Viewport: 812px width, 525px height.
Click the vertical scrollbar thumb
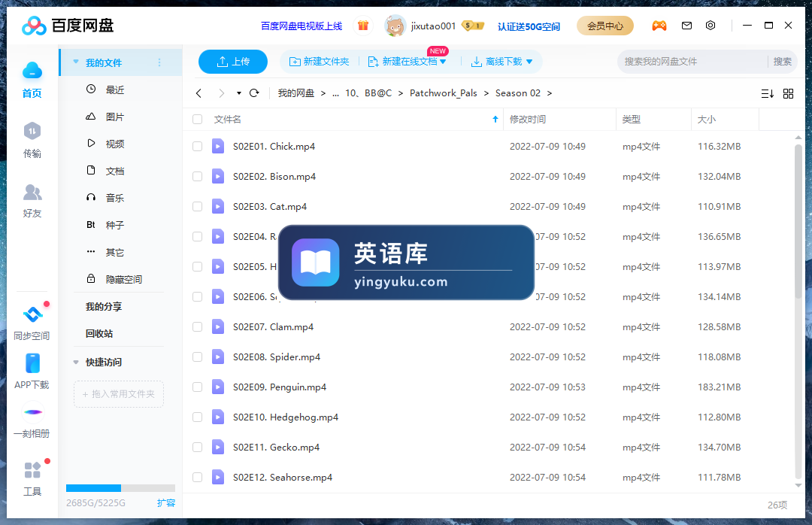pos(798,220)
